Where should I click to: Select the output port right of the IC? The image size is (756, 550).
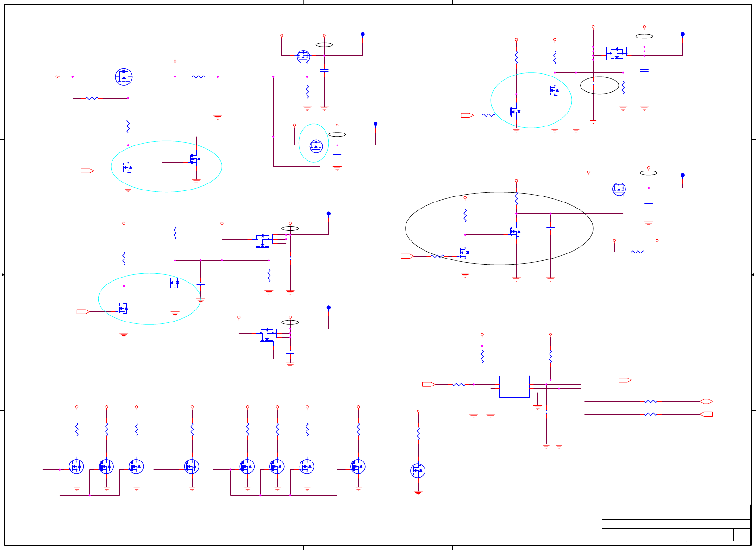[x=625, y=380]
